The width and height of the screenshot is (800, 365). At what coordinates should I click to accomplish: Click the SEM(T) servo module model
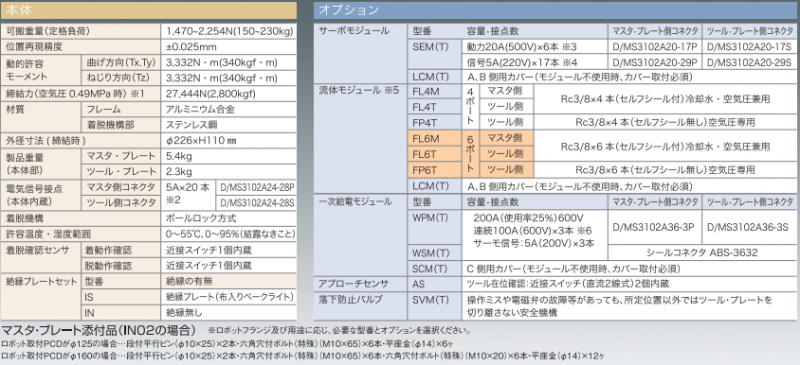tap(434, 54)
